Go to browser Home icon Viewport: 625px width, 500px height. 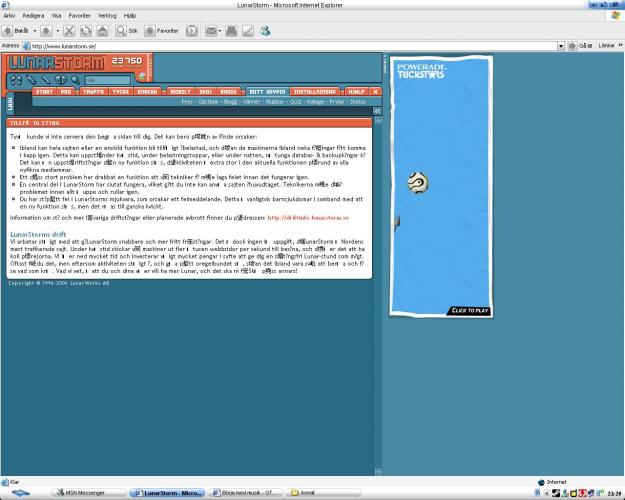[x=101, y=31]
